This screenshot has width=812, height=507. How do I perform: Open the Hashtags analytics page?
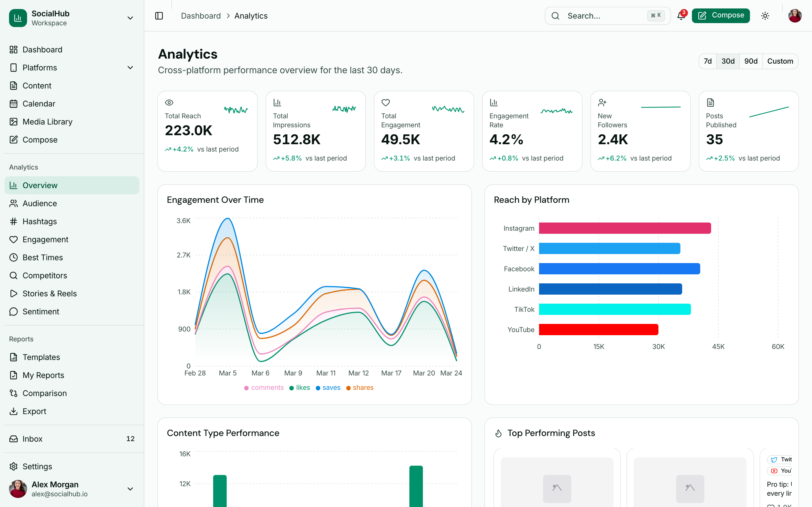40,221
